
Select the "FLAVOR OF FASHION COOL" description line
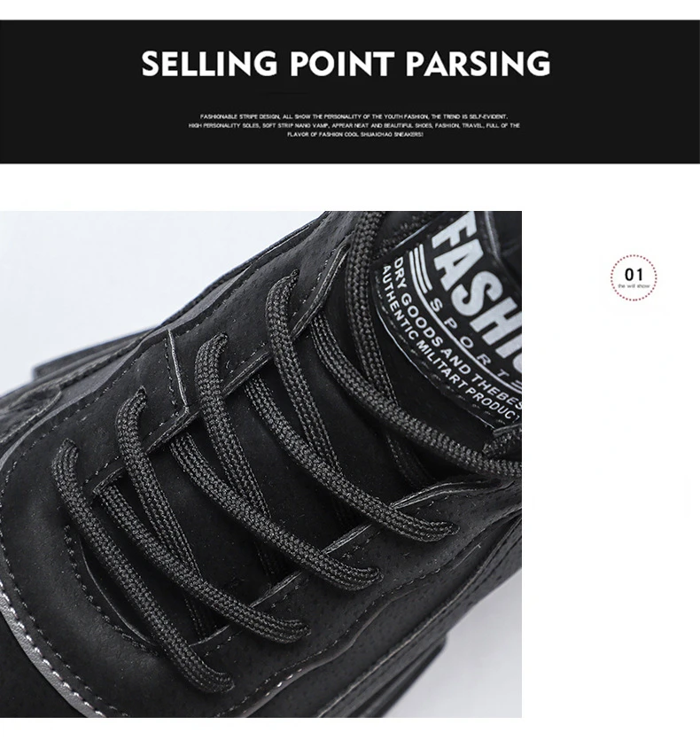[x=354, y=135]
